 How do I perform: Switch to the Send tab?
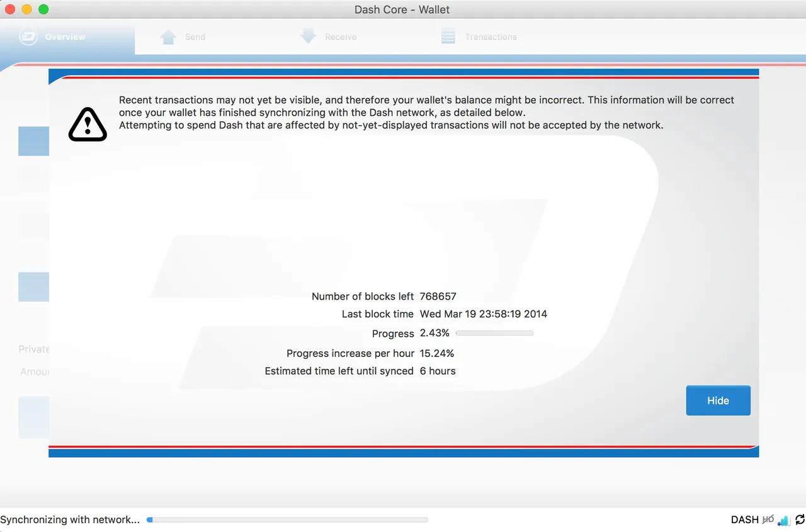point(183,37)
